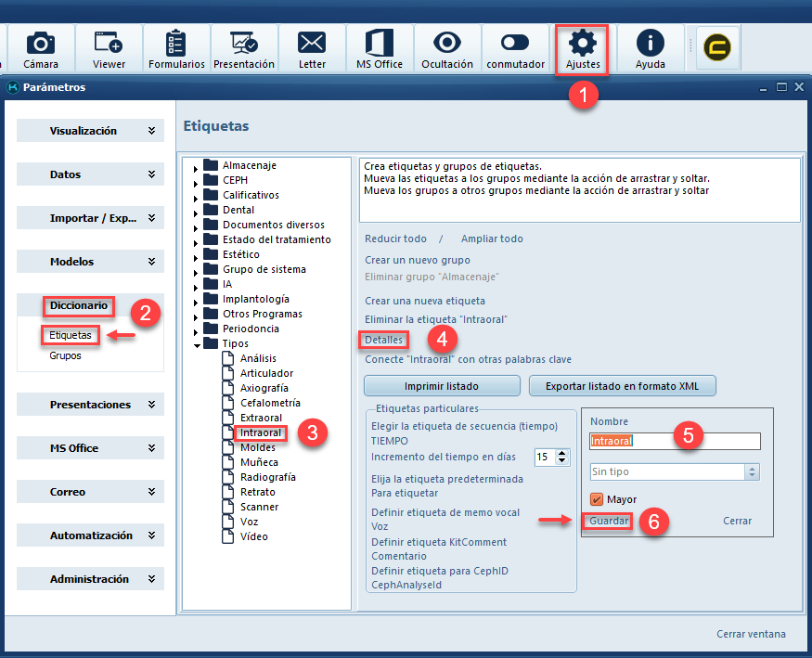Open the Letter envelope icon
This screenshot has width=812, height=658.
(x=312, y=49)
